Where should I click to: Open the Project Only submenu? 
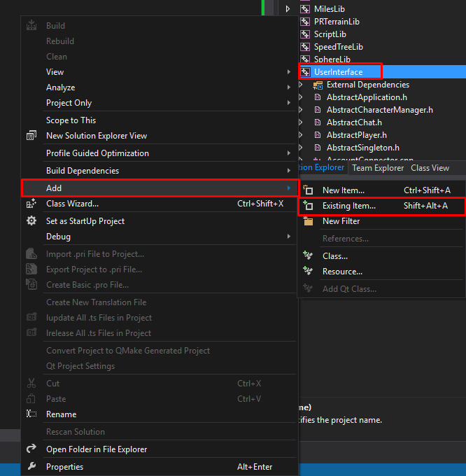(x=160, y=103)
